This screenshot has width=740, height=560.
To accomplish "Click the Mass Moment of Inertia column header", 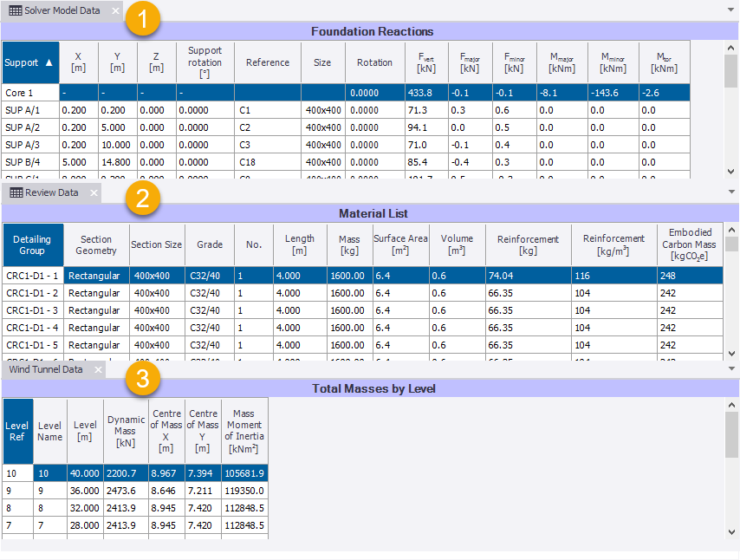I will coord(244,431).
